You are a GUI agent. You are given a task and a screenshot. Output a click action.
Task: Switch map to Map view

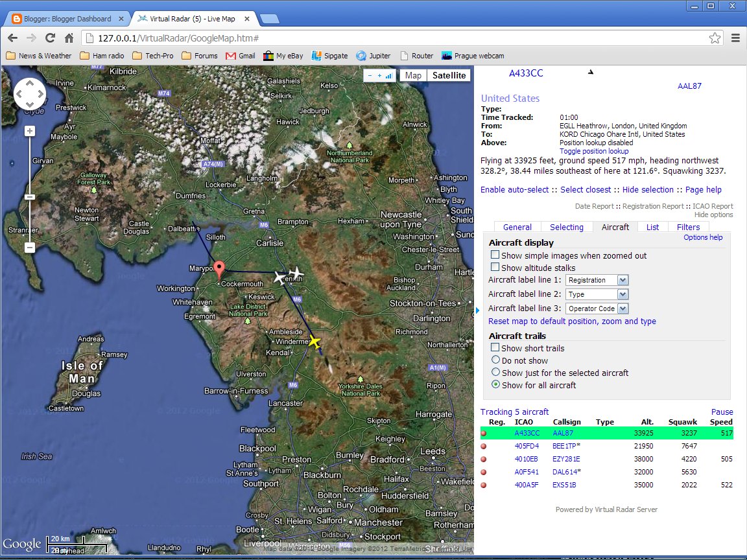413,75
